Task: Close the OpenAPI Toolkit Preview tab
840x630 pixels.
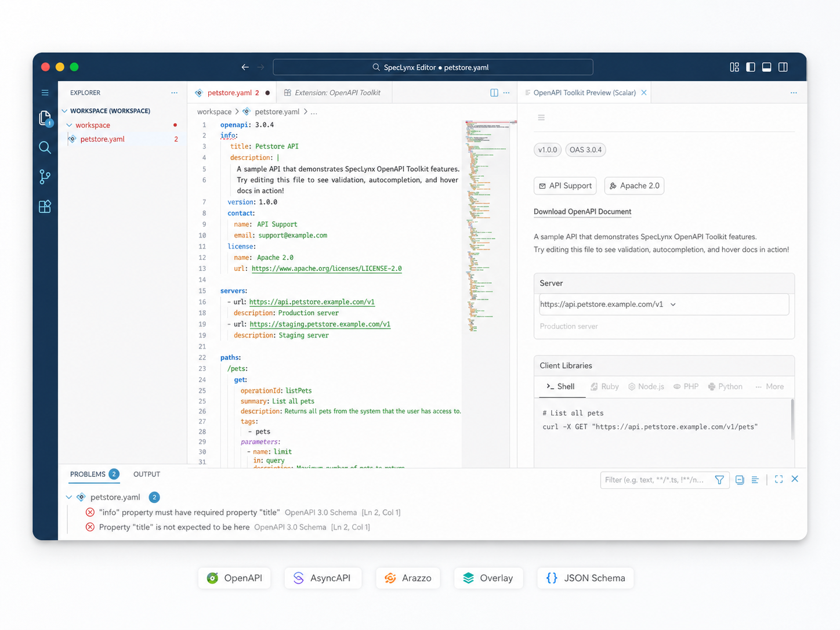Action: (644, 93)
